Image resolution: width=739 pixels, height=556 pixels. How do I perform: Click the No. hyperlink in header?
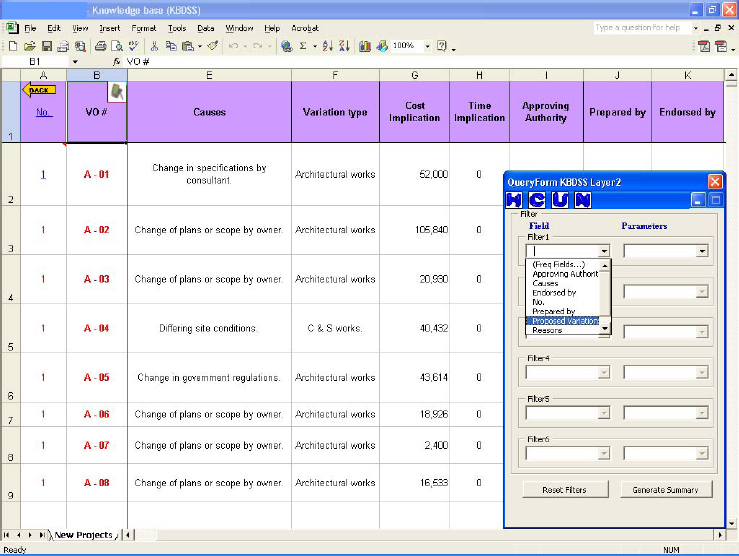(x=43, y=112)
